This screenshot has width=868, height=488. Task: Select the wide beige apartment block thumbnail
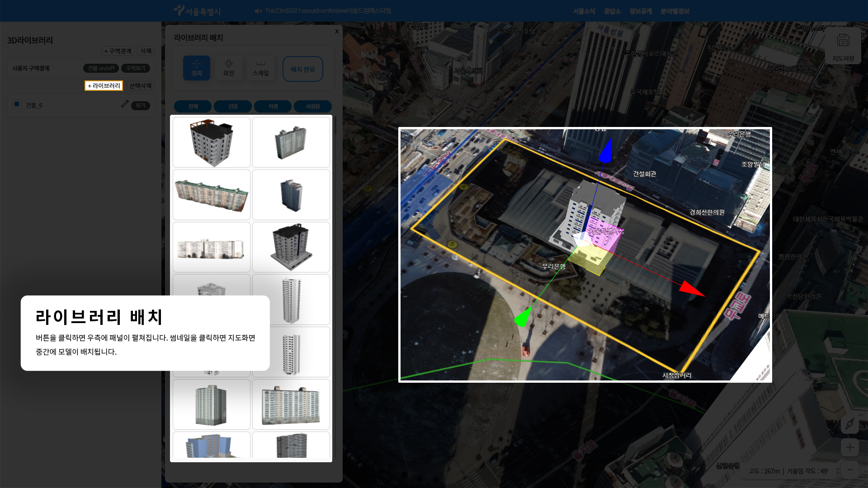[x=291, y=404]
